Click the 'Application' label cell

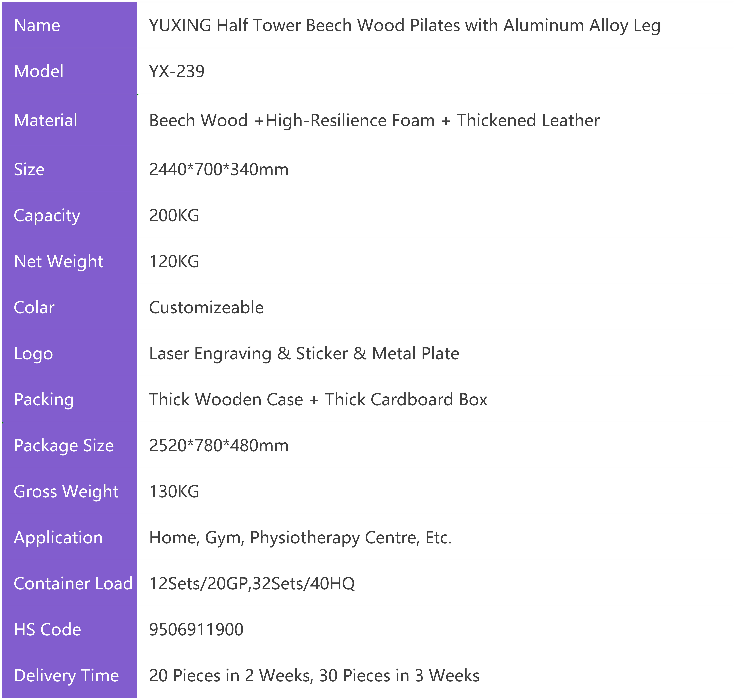(69, 537)
